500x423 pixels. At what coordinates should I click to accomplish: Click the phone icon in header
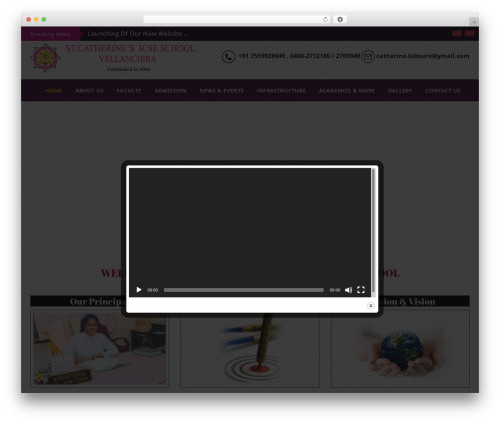[229, 57]
